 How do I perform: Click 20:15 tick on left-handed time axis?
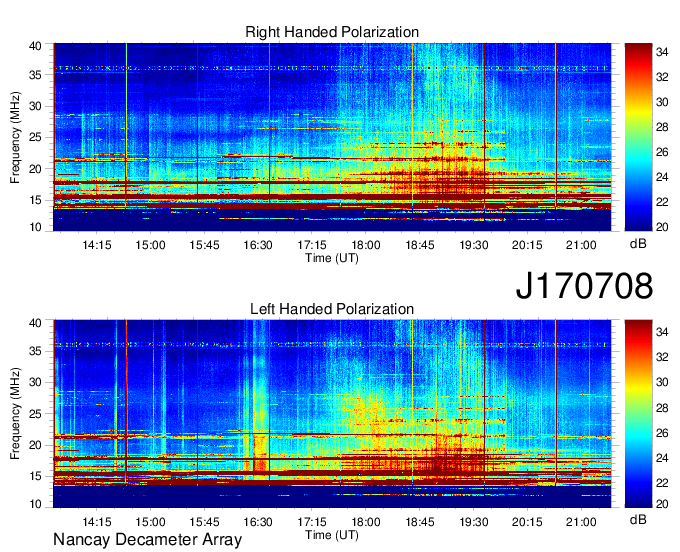[x=527, y=522]
